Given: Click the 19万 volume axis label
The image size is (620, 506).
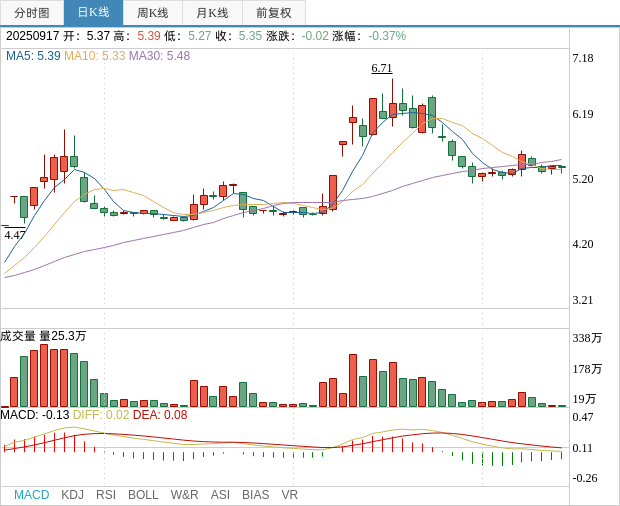Looking at the screenshot, I should click(584, 399).
